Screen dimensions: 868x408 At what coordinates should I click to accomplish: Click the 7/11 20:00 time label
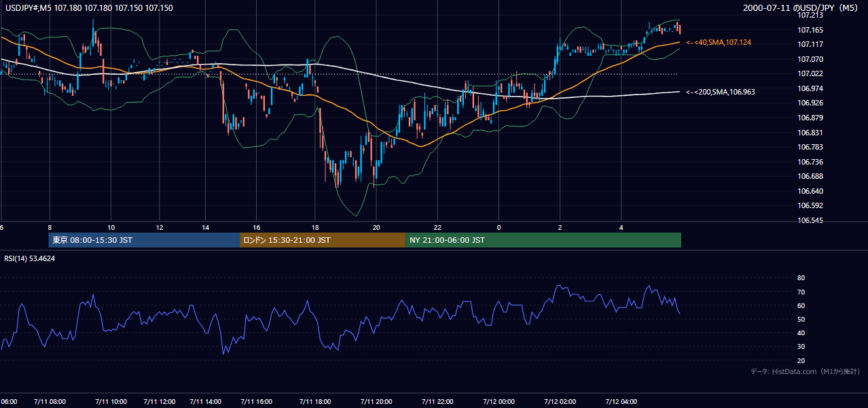click(x=376, y=401)
